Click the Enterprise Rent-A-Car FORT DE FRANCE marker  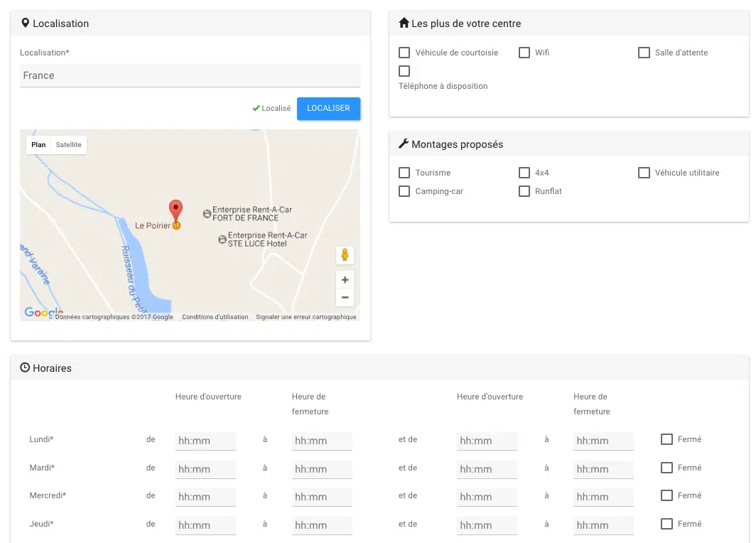207,213
